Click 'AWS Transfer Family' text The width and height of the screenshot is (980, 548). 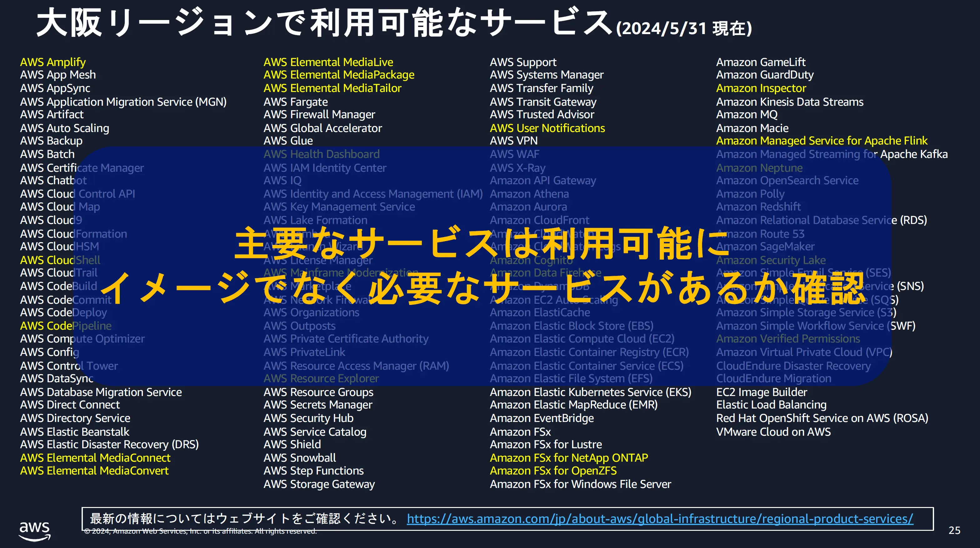[x=542, y=88]
